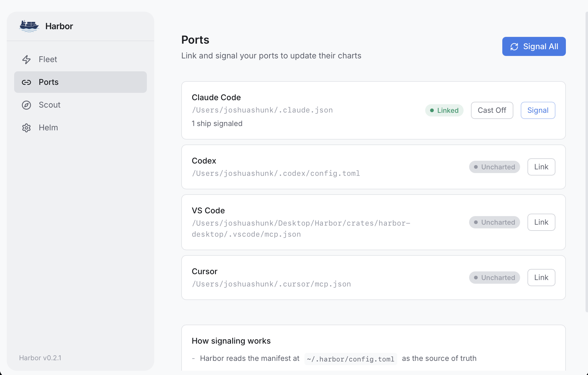Link the Cursor port
This screenshot has width=588, height=375.
click(x=541, y=277)
